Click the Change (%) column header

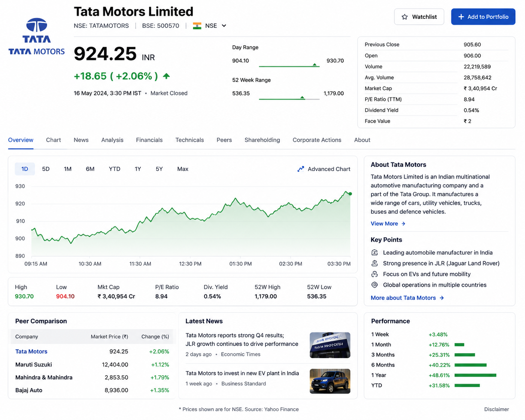[155, 337]
